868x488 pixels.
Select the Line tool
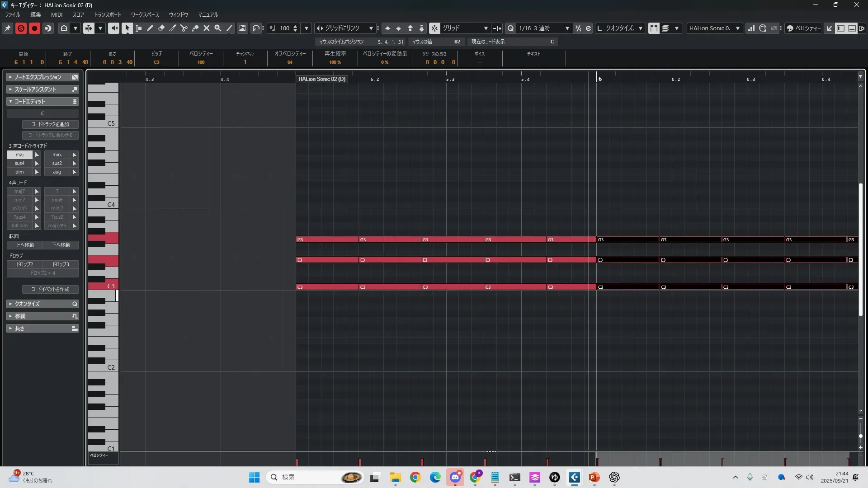point(229,28)
